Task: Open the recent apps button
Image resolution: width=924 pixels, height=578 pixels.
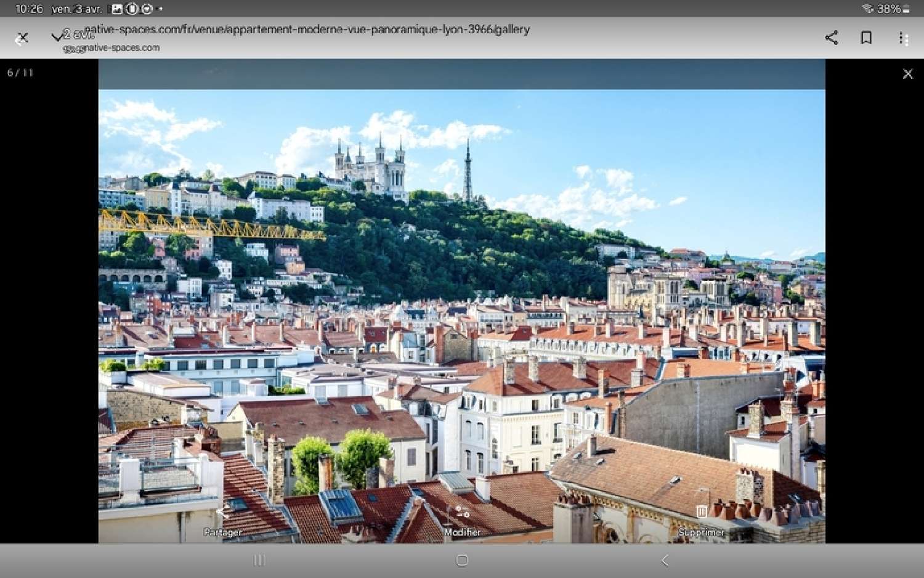Action: [259, 561]
